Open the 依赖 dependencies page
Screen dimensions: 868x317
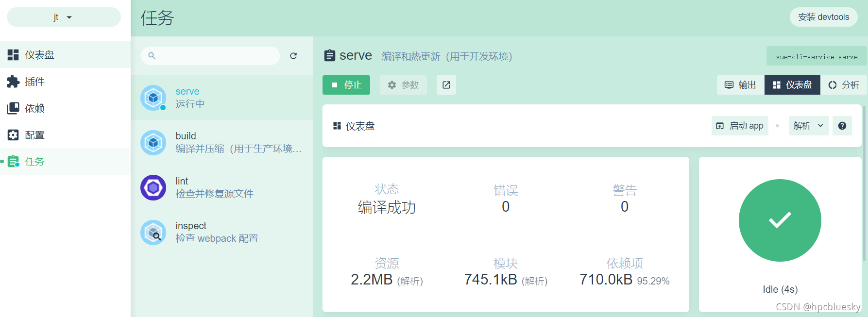(65, 108)
